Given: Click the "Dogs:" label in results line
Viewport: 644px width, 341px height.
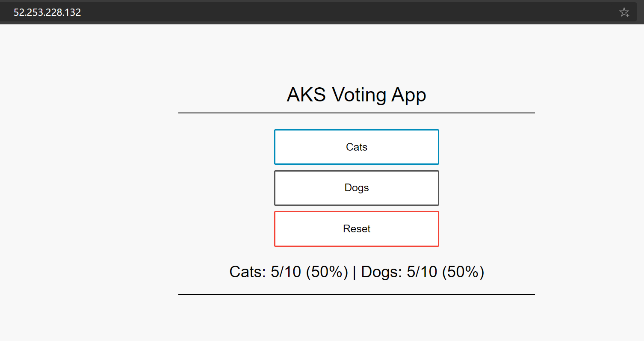Looking at the screenshot, I should pyautogui.click(x=381, y=272).
